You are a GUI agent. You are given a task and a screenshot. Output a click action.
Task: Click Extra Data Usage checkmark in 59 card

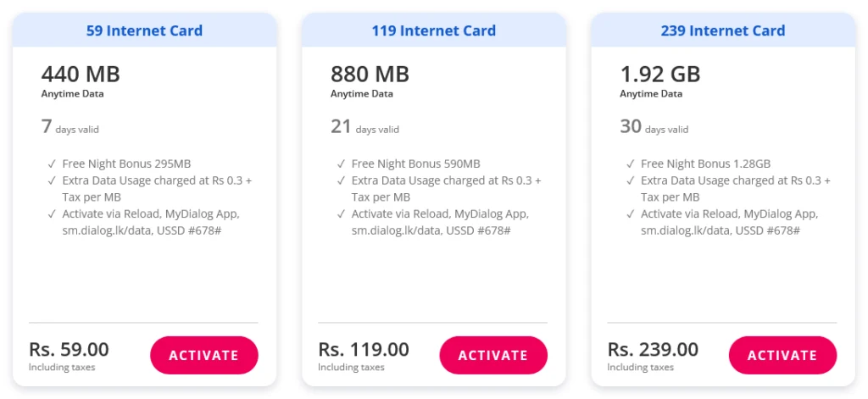pyautogui.click(x=52, y=180)
